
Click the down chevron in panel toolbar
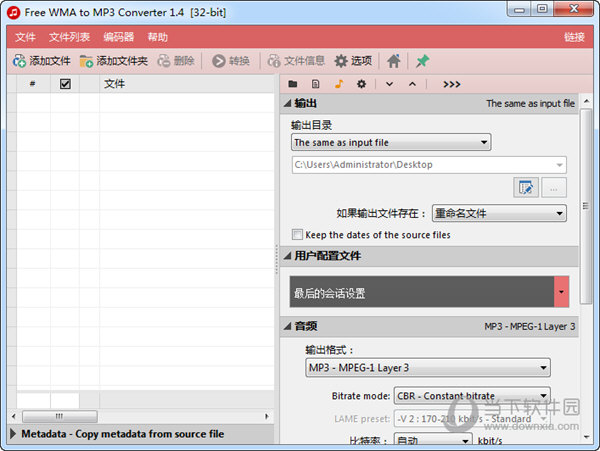pos(389,84)
